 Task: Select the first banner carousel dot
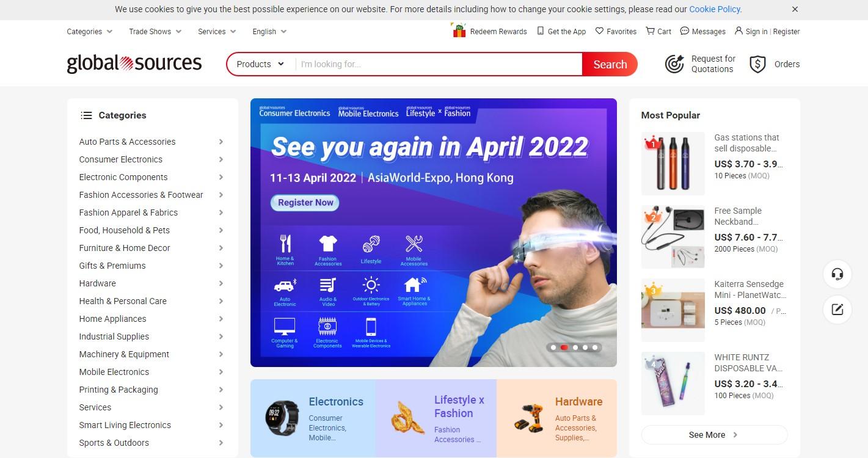coord(553,347)
